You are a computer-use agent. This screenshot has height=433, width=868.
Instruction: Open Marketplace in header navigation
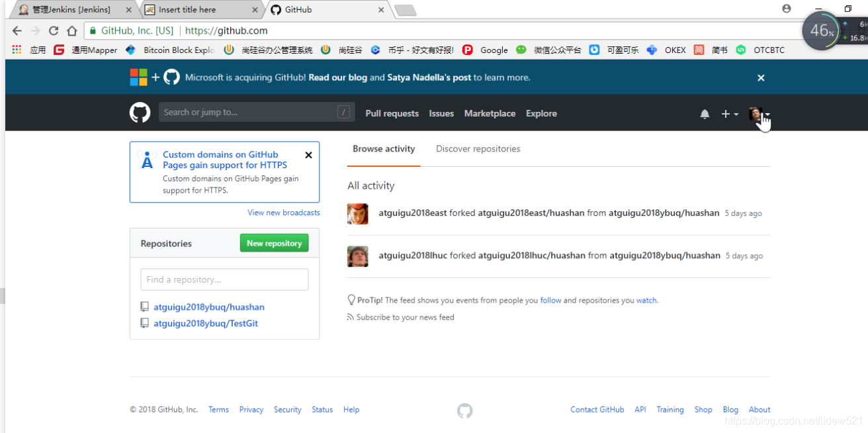[490, 113]
